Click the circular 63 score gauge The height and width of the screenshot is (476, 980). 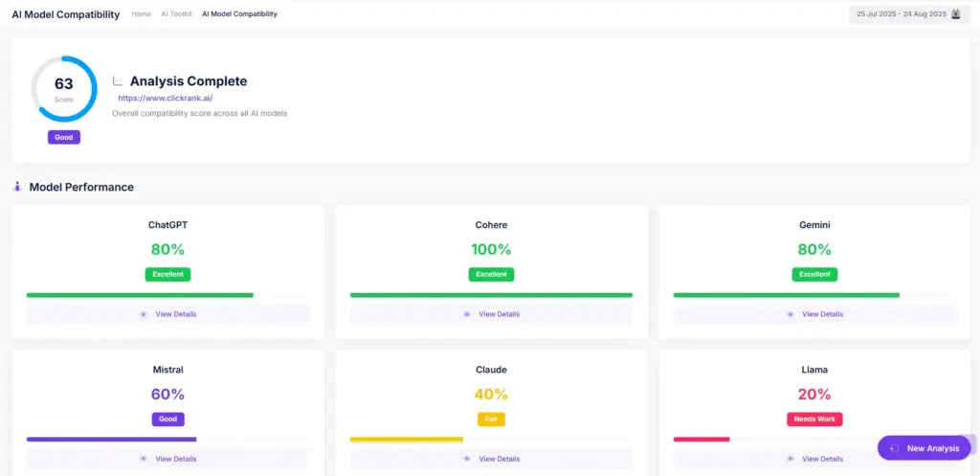(x=64, y=88)
